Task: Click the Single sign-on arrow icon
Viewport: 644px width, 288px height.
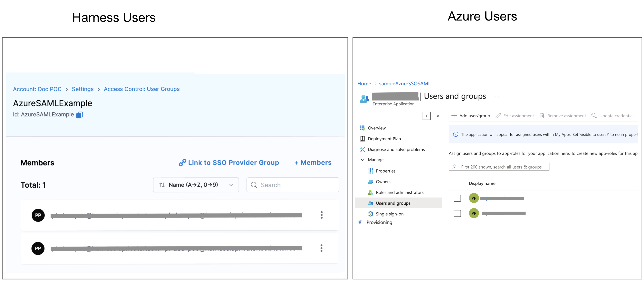Action: point(370,214)
